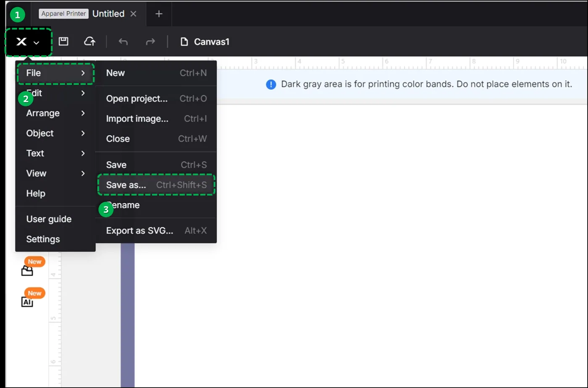This screenshot has height=388, width=588.
Task: Close the Untitled tab
Action: point(133,14)
